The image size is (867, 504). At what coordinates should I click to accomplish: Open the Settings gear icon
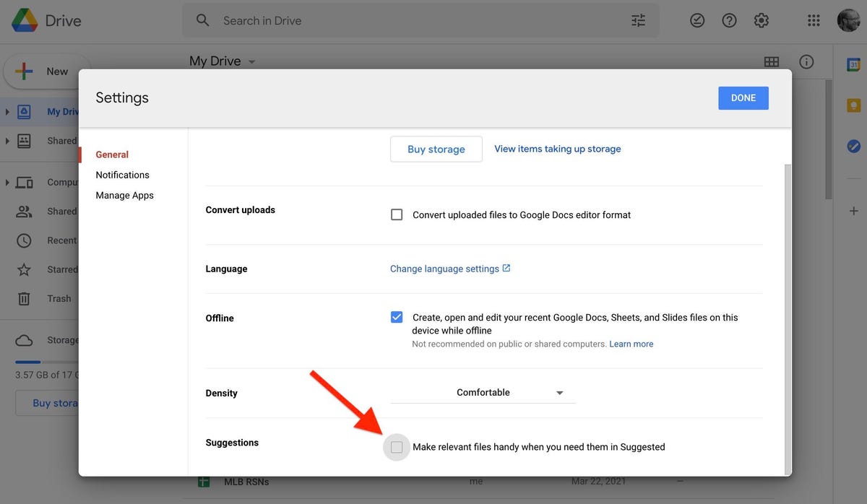(761, 20)
